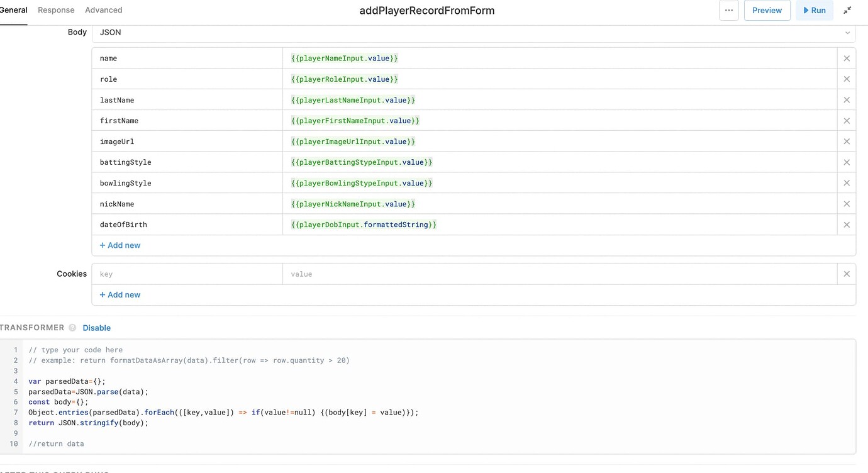Edit the playerNameInput.value expression
868x473 pixels.
[x=560, y=58]
